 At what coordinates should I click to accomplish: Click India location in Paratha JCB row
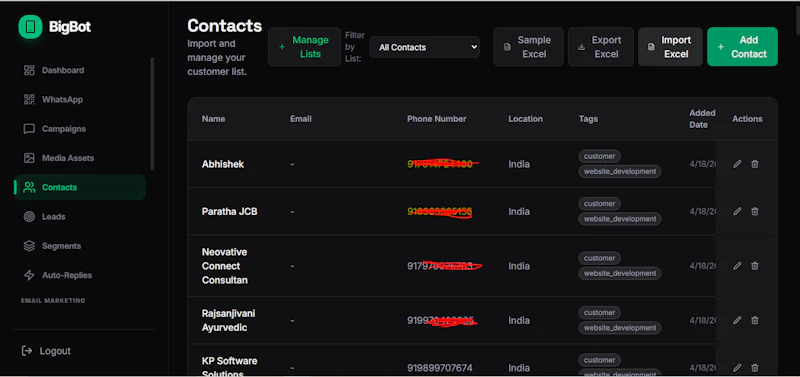(519, 211)
